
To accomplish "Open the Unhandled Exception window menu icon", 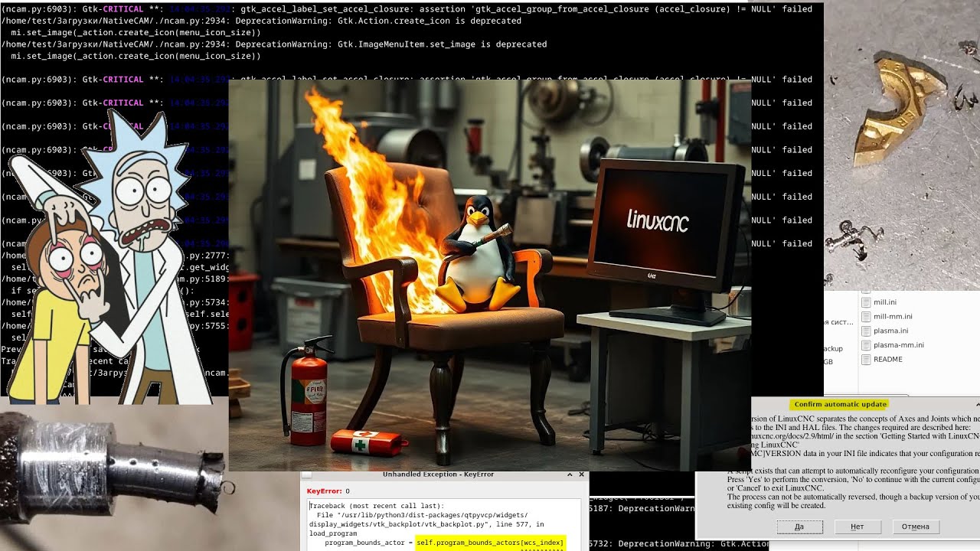I will pos(307,475).
